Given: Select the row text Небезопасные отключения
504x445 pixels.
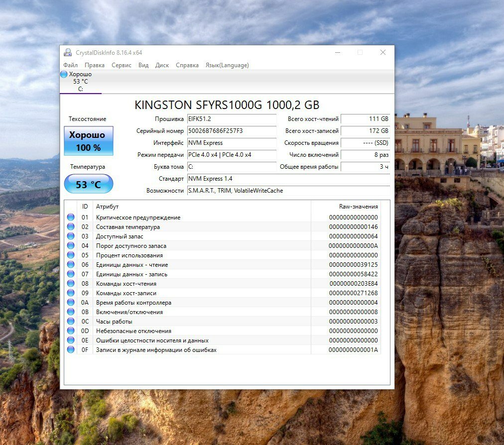Looking at the screenshot, I should point(133,331).
